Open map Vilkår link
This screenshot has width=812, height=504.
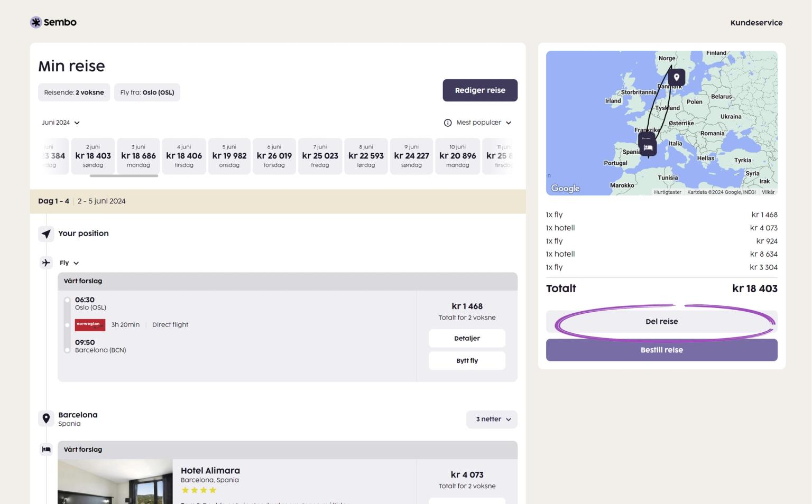click(768, 192)
